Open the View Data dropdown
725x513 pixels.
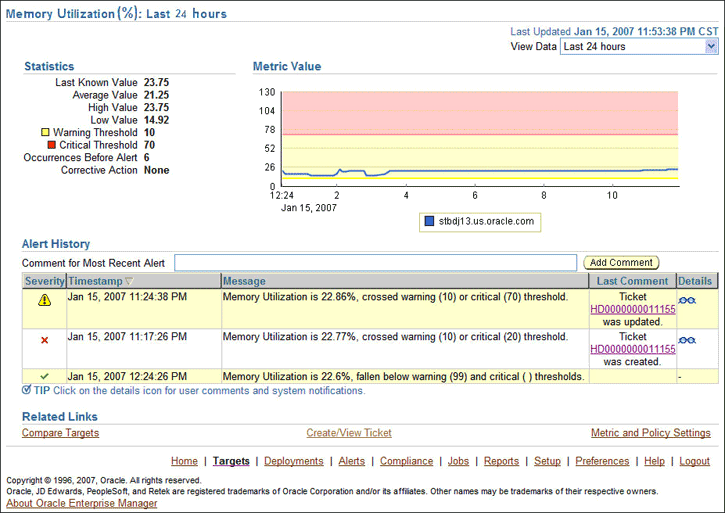pyautogui.click(x=639, y=47)
